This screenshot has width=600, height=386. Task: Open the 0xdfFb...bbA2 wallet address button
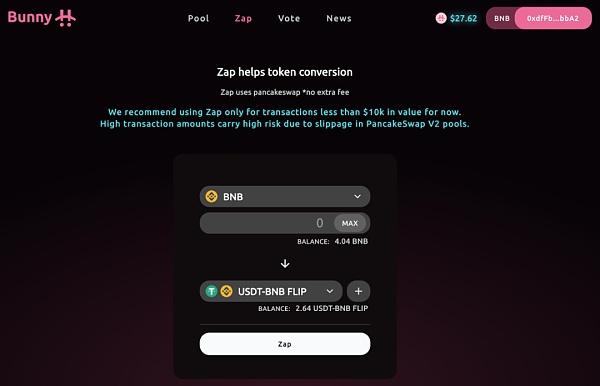(553, 18)
